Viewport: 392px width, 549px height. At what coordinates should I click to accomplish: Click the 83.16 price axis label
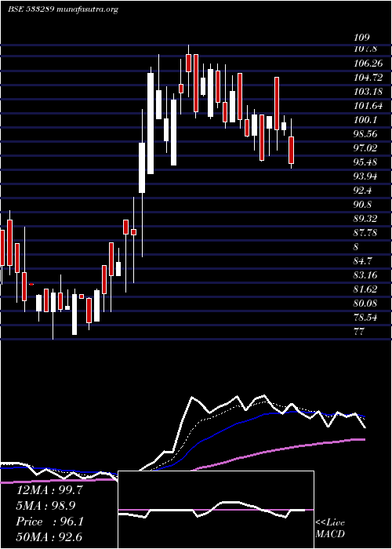(x=365, y=275)
